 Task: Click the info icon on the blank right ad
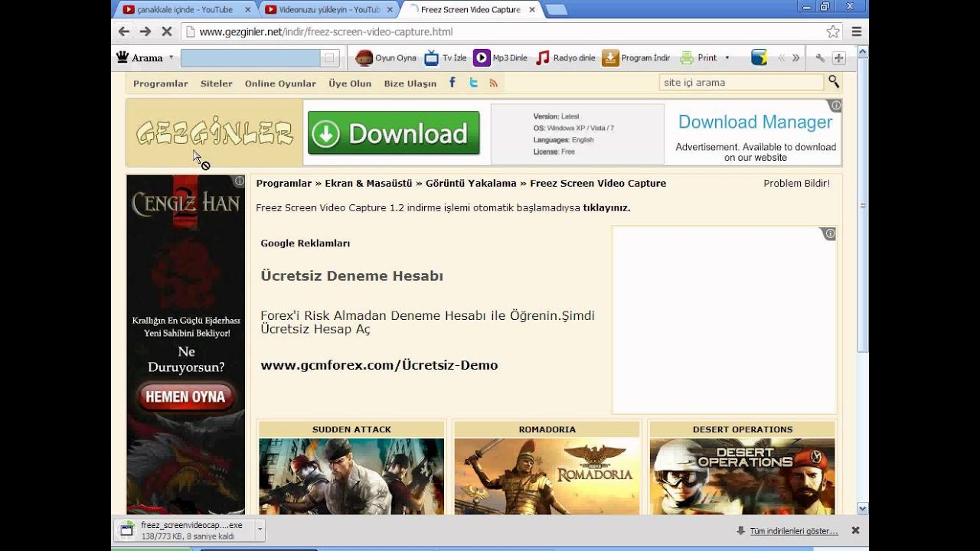click(829, 233)
